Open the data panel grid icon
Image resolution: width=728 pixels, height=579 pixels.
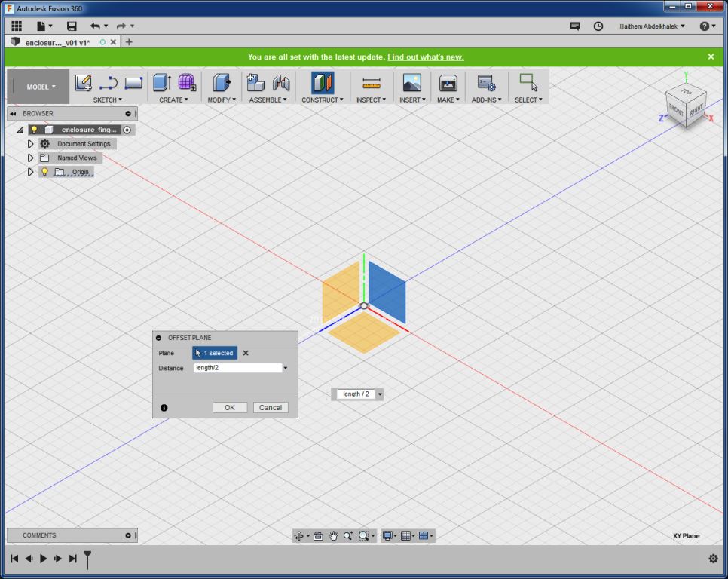pos(17,26)
